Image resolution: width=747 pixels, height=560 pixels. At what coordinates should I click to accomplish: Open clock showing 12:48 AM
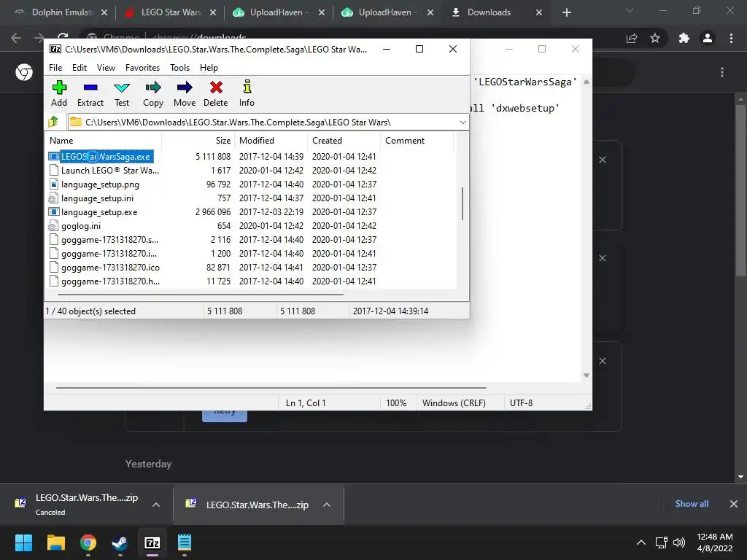point(715,542)
